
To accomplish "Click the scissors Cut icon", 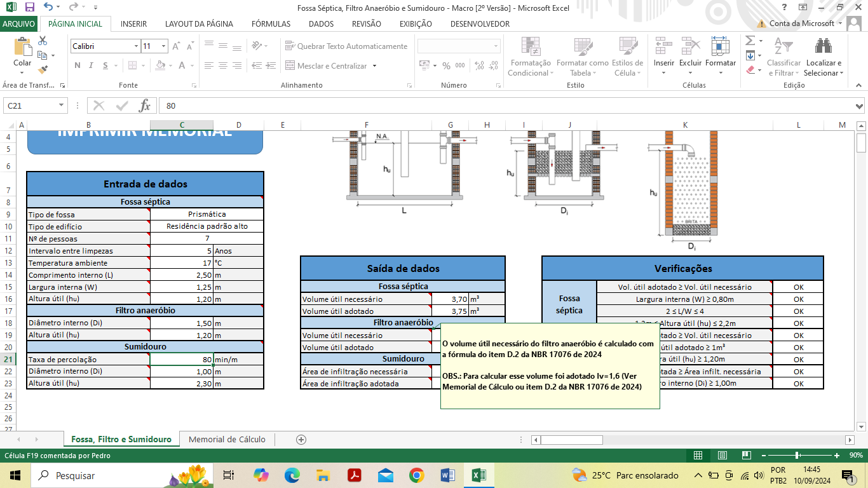I will point(43,41).
